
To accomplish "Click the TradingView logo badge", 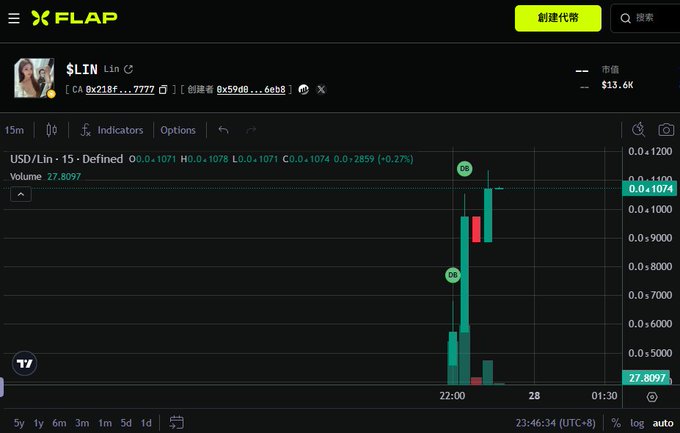I will 24,364.
